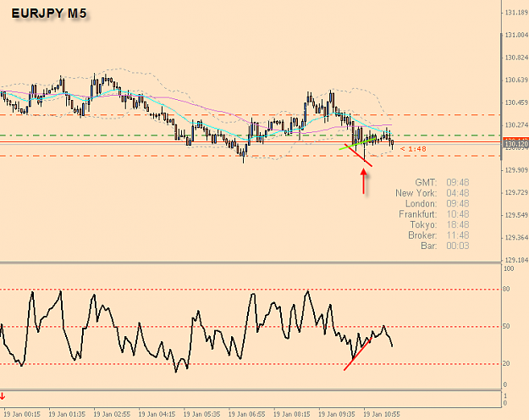The height and width of the screenshot is (420, 529).
Task: Click the oscillator scale value 0
Action: tap(505, 385)
